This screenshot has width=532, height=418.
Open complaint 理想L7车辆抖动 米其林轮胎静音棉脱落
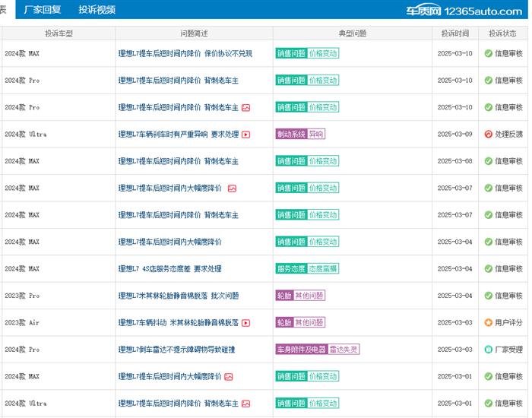pos(179,323)
